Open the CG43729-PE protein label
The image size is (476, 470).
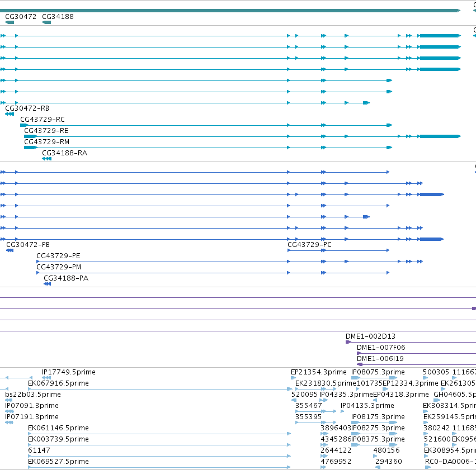pos(58,256)
